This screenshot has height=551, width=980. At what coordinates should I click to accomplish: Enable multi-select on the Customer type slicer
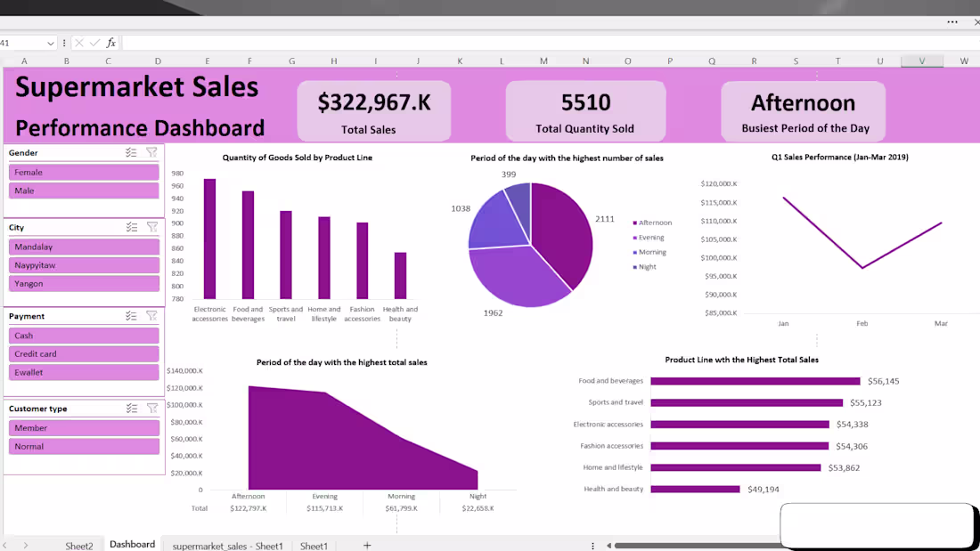click(x=132, y=409)
